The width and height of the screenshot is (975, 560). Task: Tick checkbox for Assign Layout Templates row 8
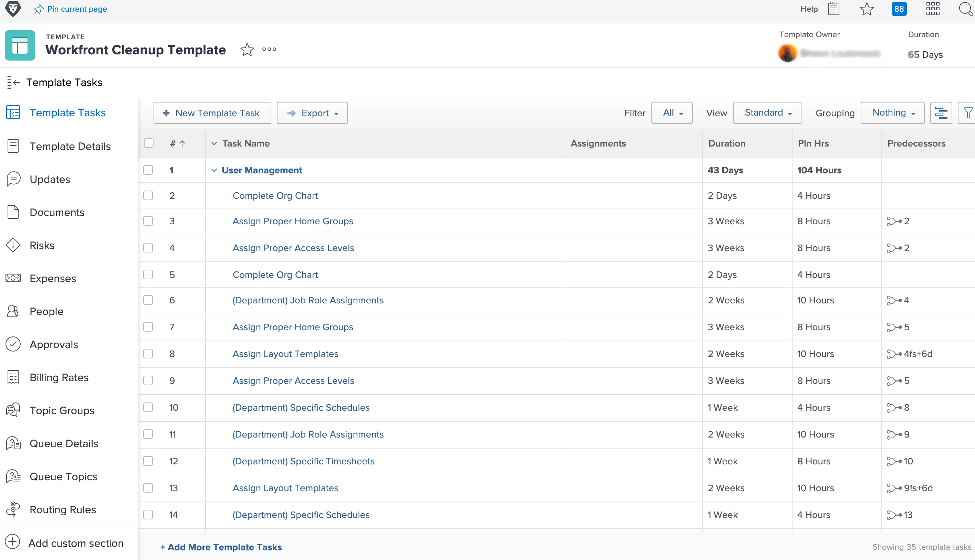point(148,354)
